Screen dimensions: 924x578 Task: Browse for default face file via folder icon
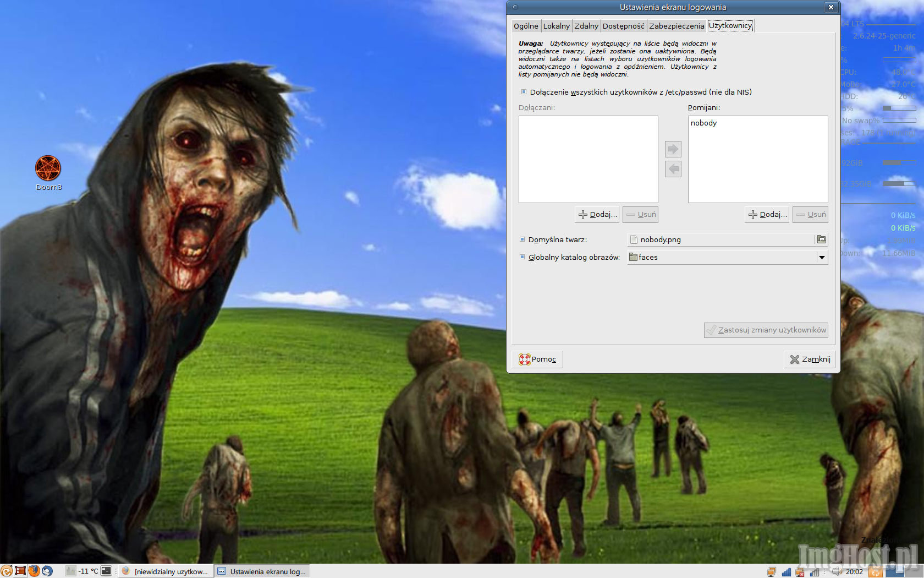pyautogui.click(x=821, y=239)
